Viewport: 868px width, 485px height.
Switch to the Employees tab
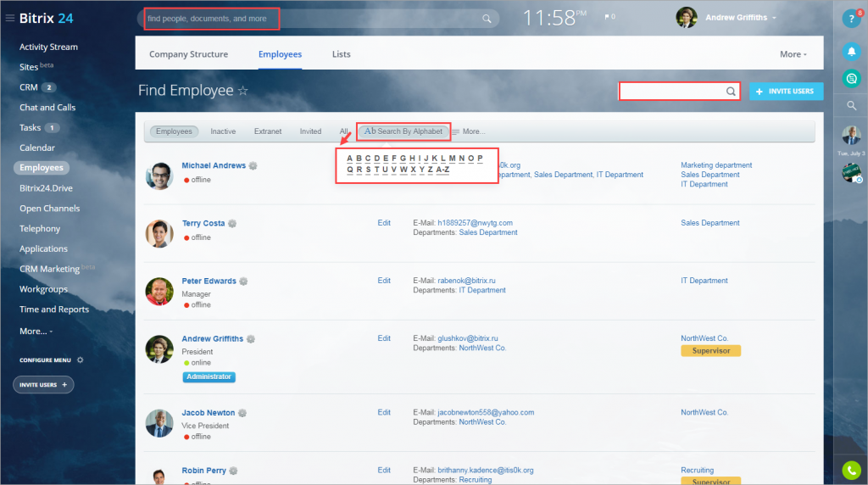tap(280, 54)
